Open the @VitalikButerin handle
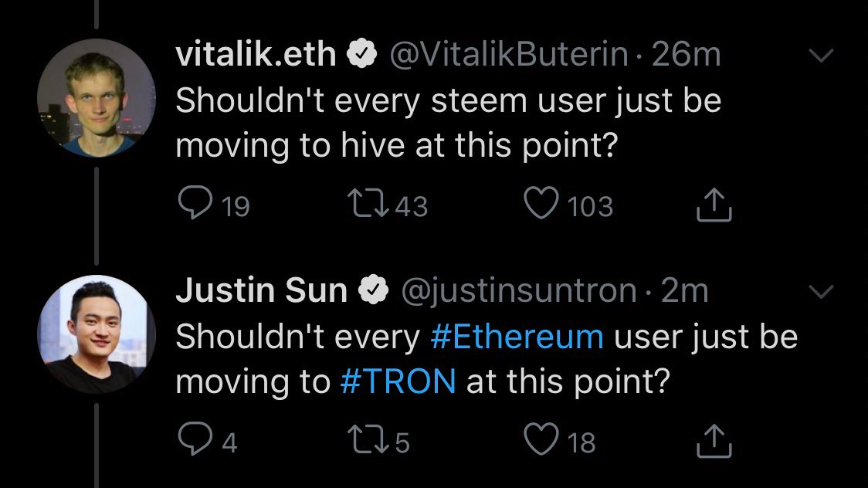This screenshot has height=488, width=868. [x=510, y=55]
